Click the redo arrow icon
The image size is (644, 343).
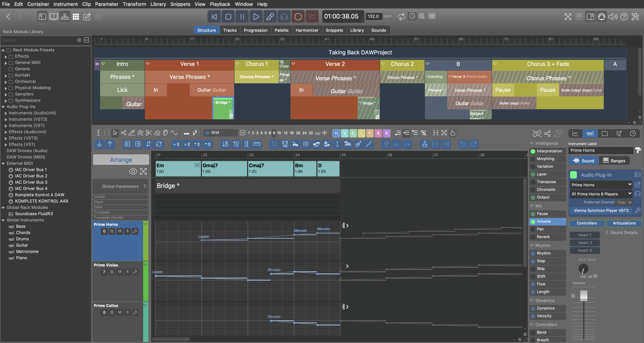(474, 144)
